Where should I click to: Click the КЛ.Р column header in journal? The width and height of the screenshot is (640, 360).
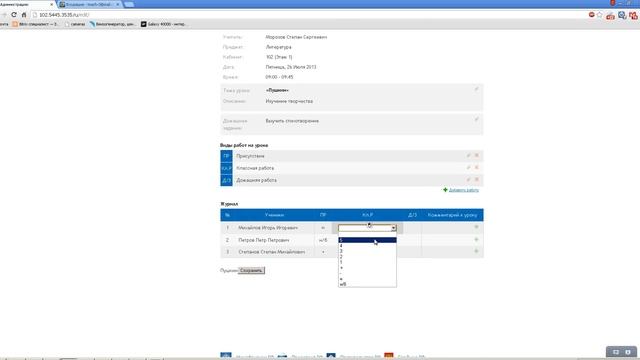tap(367, 215)
